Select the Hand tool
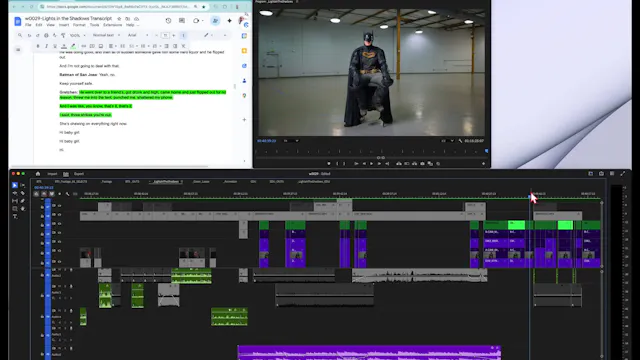Image resolution: width=640 pixels, height=360 pixels. 22,209
